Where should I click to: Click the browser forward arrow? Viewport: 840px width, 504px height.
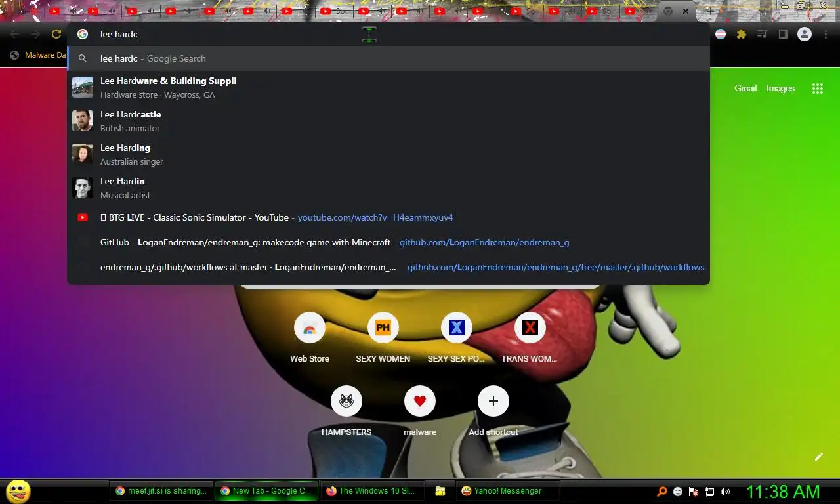coord(35,34)
